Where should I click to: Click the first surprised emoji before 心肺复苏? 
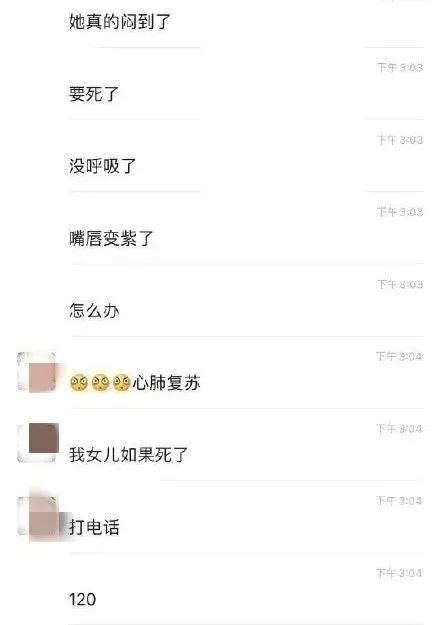point(79,383)
